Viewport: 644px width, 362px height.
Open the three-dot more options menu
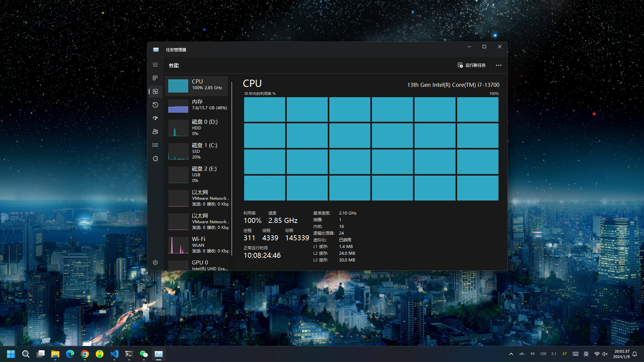tap(499, 65)
